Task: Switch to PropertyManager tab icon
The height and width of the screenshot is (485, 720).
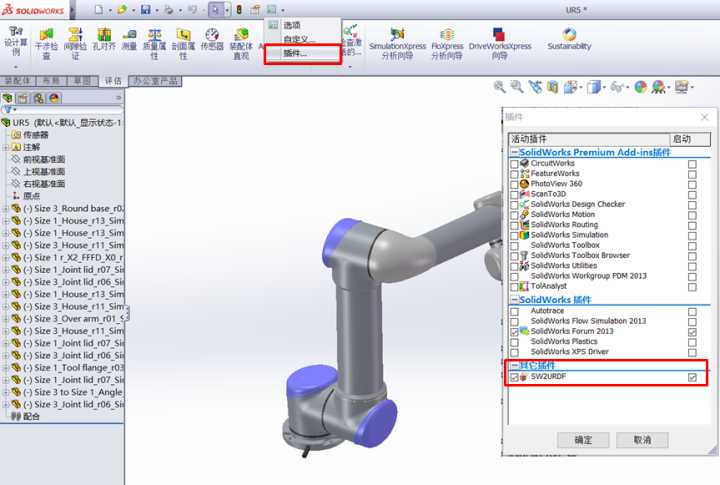Action: 23,98
